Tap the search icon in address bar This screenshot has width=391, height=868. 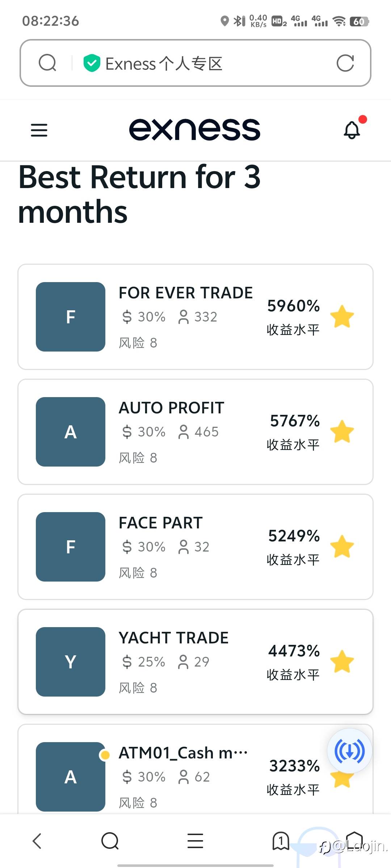pyautogui.click(x=47, y=63)
